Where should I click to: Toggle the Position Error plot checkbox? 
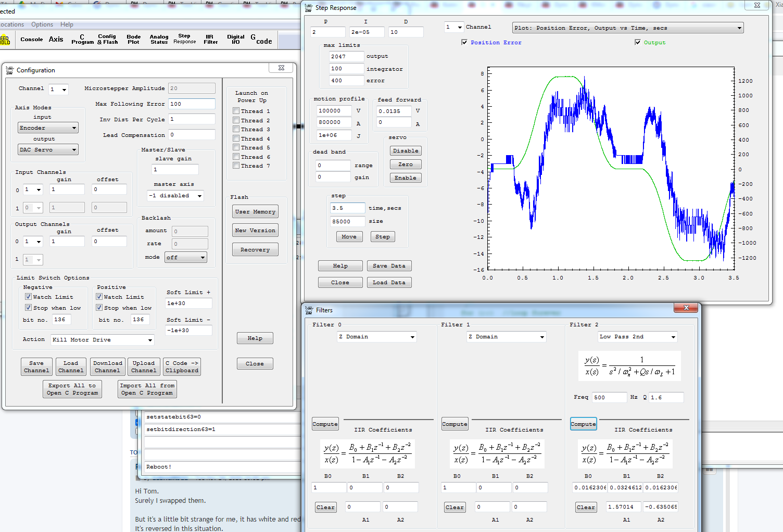click(464, 43)
